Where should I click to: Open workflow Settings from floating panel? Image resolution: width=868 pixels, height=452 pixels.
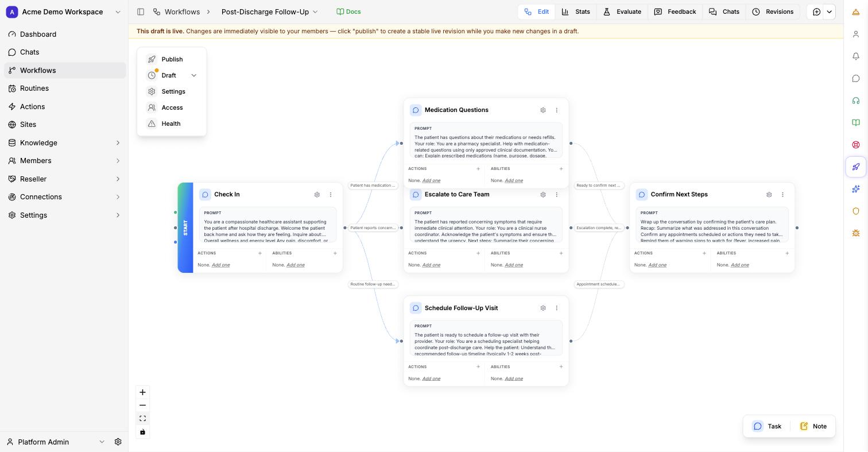[172, 92]
